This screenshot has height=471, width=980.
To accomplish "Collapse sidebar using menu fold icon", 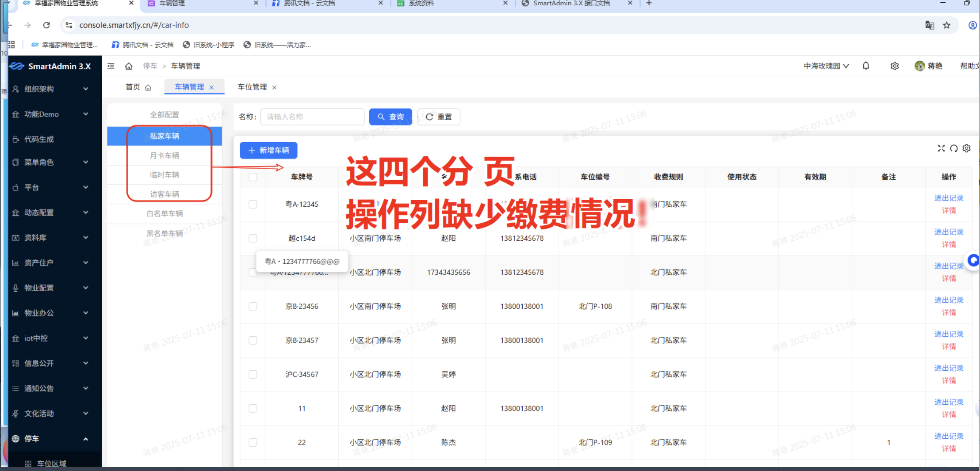I will [111, 66].
